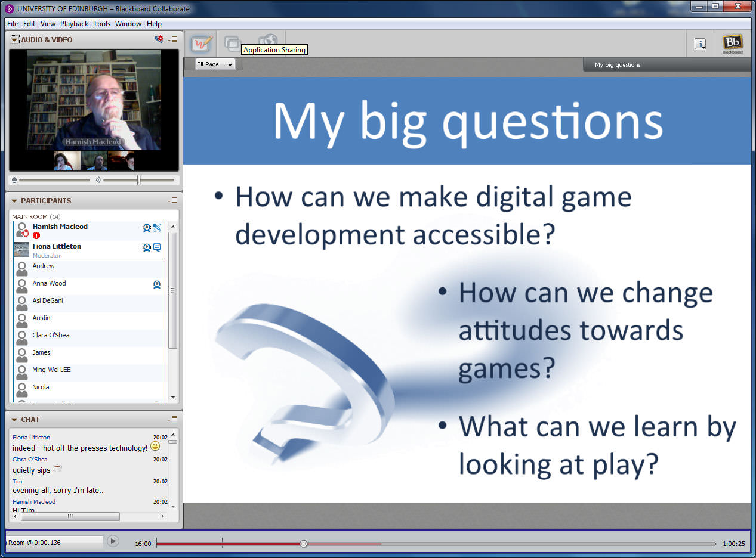Play the recording
The image size is (756, 558).
113,541
